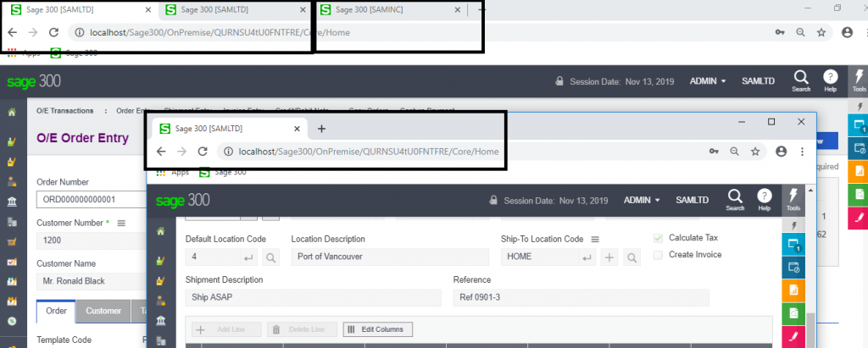Close the SAMINC browser tab
Viewport: 868px width, 348px height.
458,9
